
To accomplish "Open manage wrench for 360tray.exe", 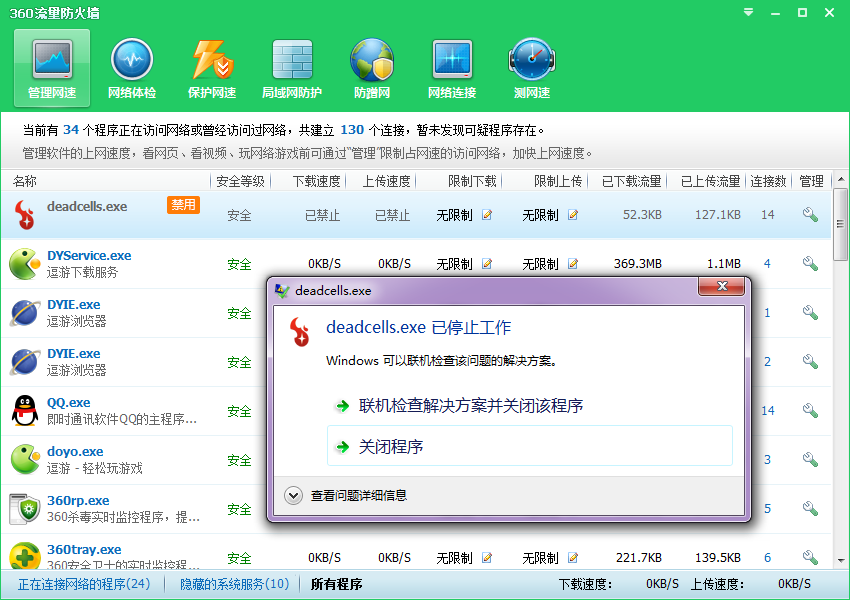I will 810,558.
